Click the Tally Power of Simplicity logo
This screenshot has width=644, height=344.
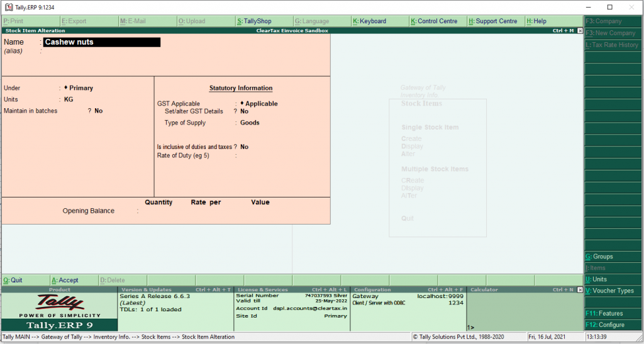tap(60, 306)
